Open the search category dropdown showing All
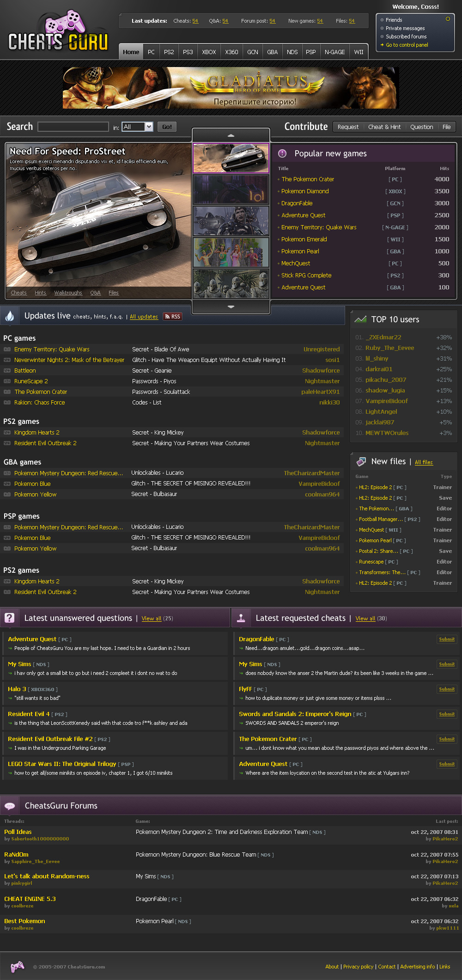The height and width of the screenshot is (980, 462). tap(137, 127)
